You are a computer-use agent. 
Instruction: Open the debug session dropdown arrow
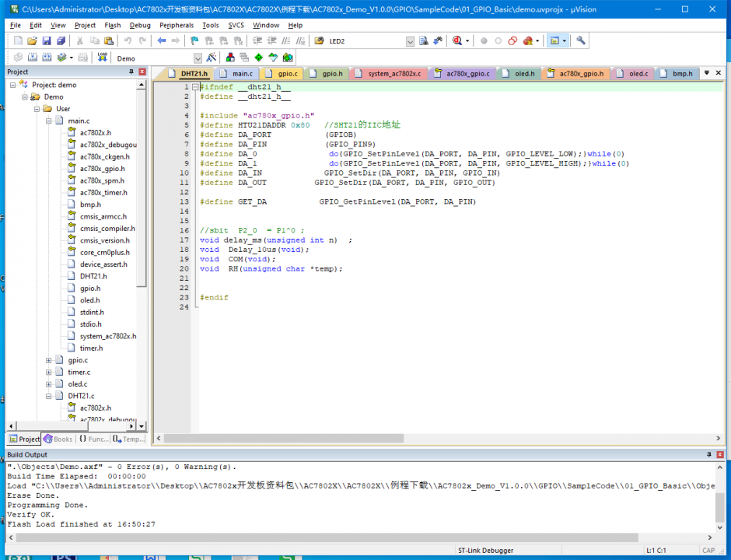467,41
